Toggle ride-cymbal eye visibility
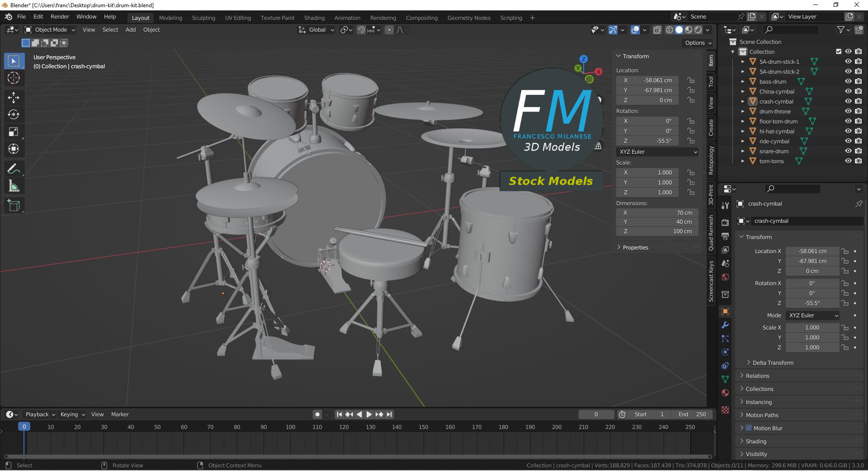This screenshot has height=471, width=868. pyautogui.click(x=848, y=141)
